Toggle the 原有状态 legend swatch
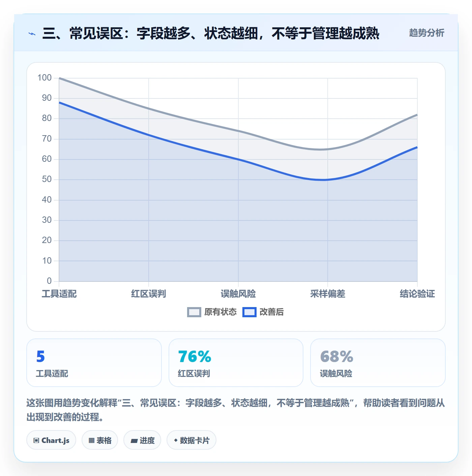 coord(194,312)
